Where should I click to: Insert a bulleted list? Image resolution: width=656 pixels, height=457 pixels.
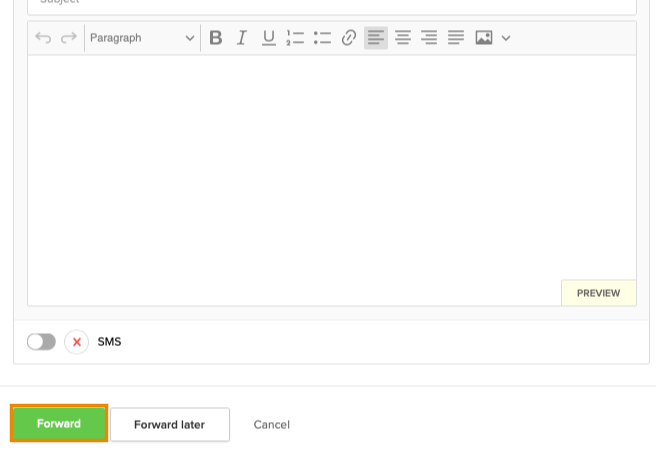coord(322,38)
